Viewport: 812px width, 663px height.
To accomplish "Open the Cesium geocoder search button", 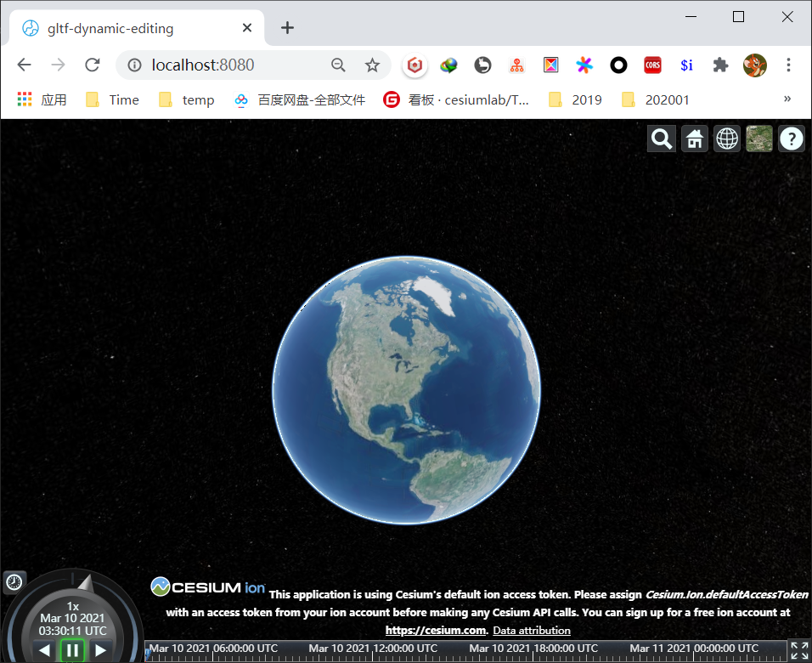I will [x=662, y=139].
